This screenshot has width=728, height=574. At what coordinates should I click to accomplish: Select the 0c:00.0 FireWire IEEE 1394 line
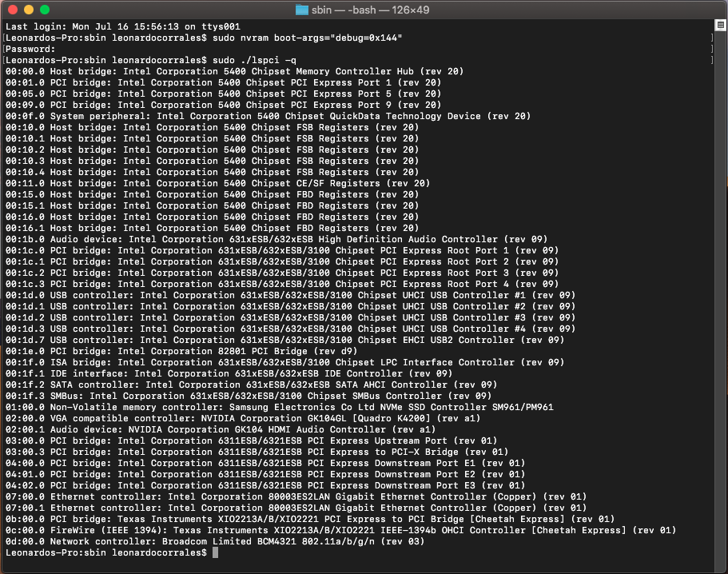[x=340, y=530]
